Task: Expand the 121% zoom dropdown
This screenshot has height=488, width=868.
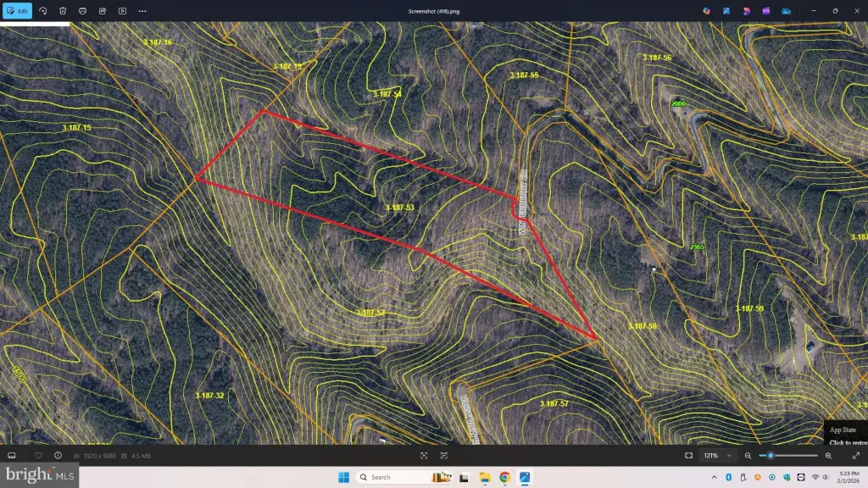Action: click(729, 456)
